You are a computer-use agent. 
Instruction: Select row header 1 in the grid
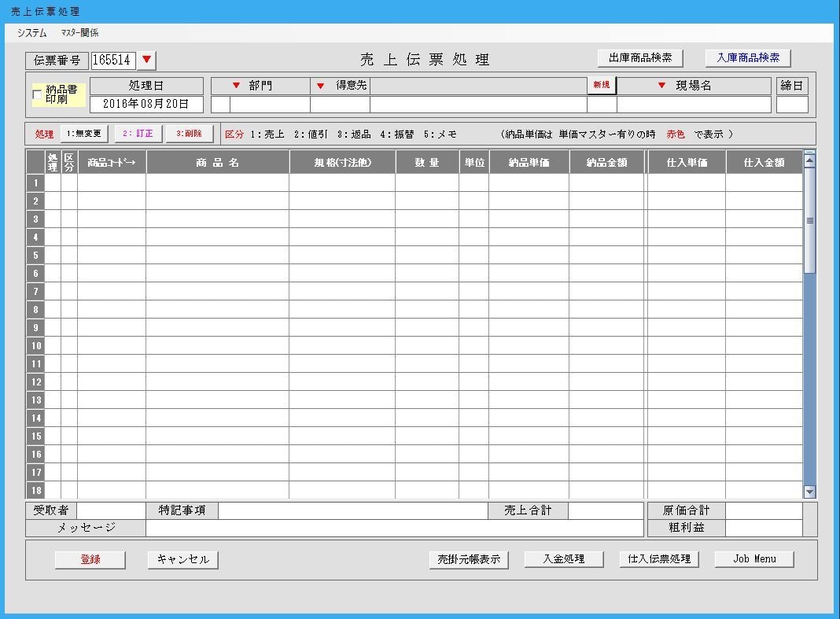35,183
